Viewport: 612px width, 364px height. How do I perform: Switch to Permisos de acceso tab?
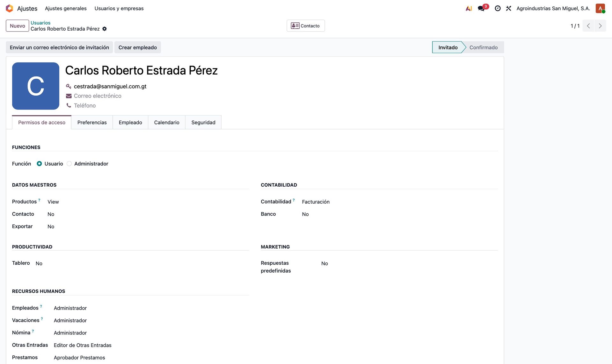[x=42, y=122]
